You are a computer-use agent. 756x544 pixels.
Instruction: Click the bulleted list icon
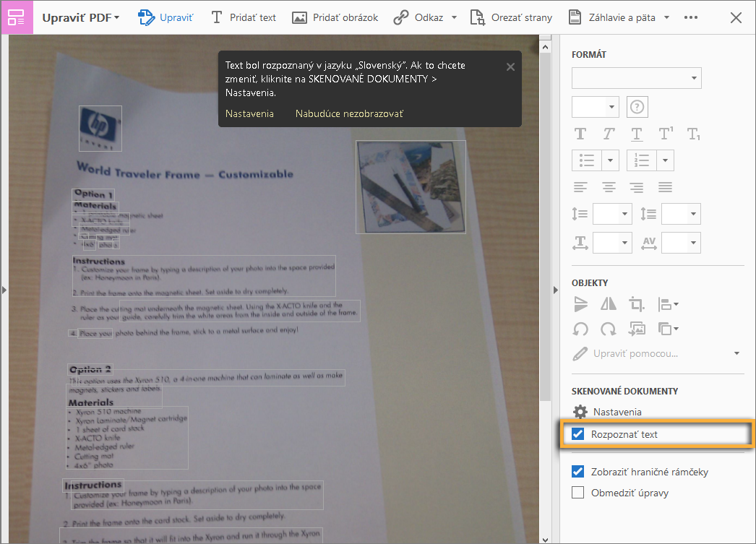pyautogui.click(x=586, y=160)
